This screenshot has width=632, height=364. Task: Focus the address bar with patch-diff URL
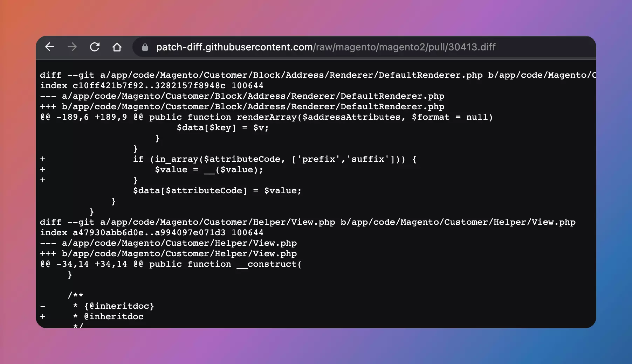pos(364,47)
